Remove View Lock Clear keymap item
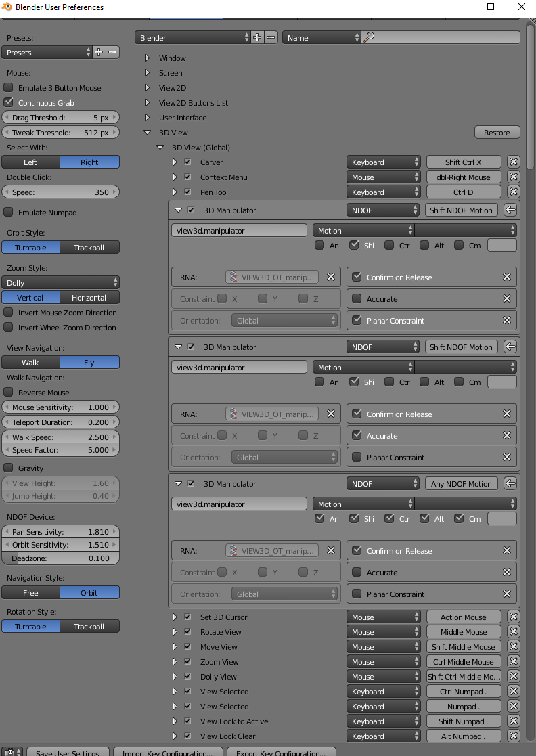Screen dimensions: 536x756 click(x=514, y=737)
